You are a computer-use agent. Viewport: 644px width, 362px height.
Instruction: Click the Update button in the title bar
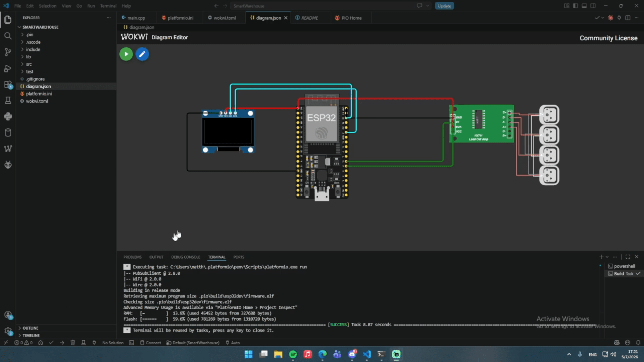[444, 6]
